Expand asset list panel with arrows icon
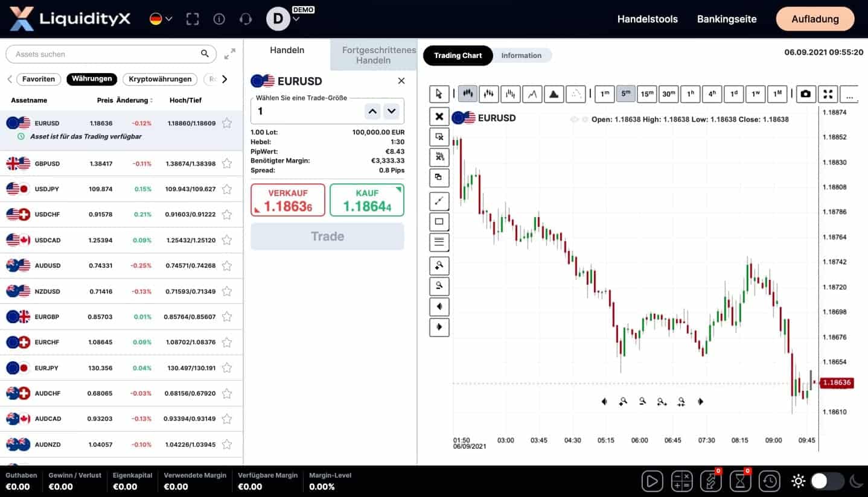Screen dimensions: 868x497 point(230,54)
